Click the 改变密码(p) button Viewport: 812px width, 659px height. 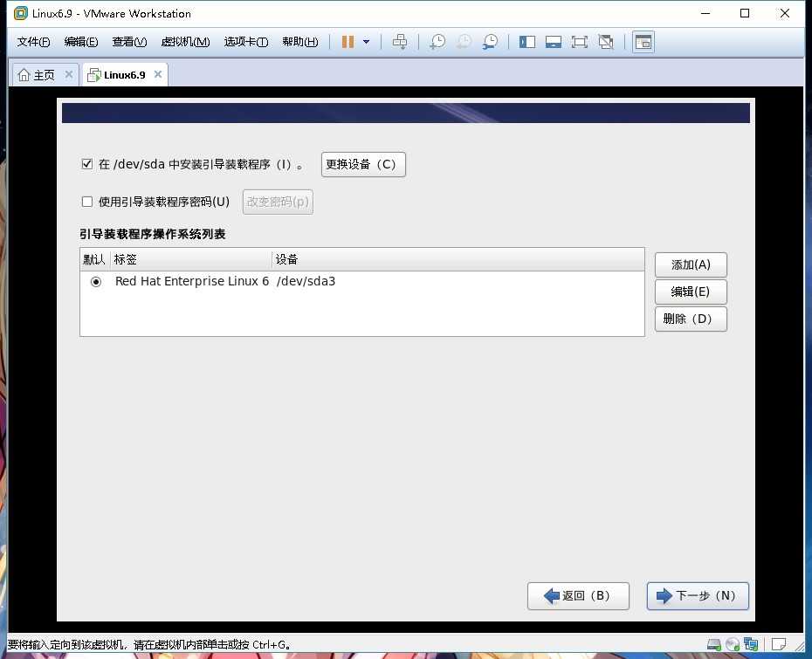point(278,202)
